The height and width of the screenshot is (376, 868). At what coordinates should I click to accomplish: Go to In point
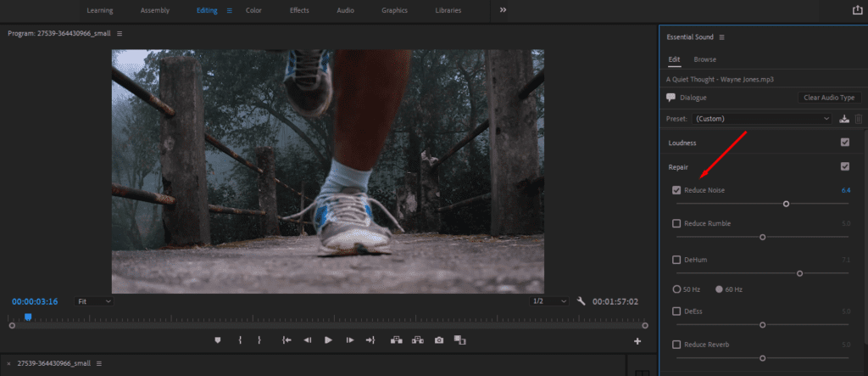click(287, 340)
